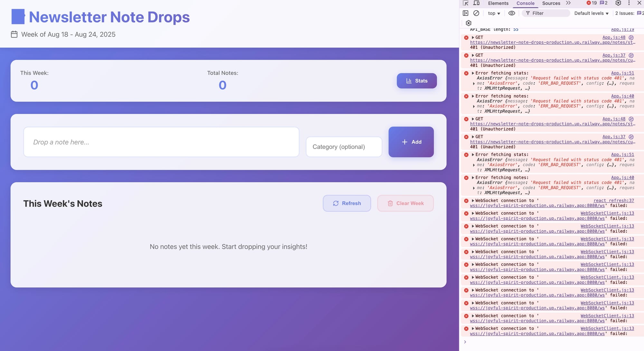Click the live expression eye icon
This screenshot has height=351, width=644.
pyautogui.click(x=512, y=13)
